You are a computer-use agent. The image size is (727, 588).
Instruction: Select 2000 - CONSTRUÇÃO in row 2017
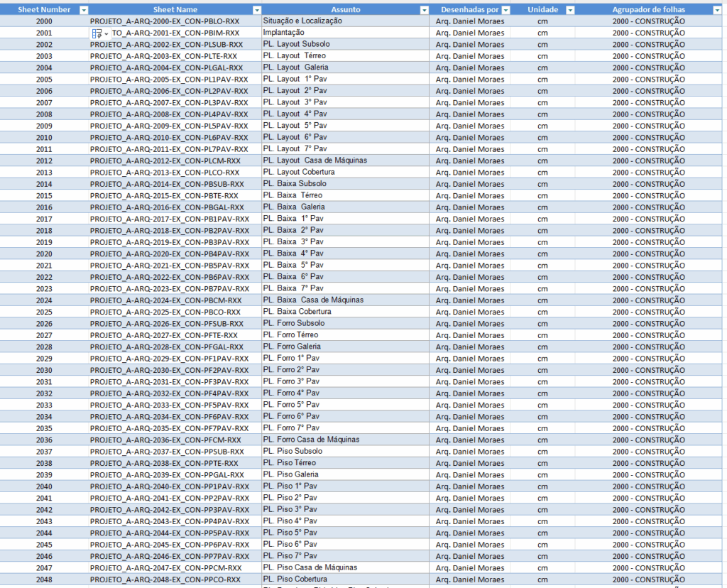pyautogui.click(x=649, y=219)
